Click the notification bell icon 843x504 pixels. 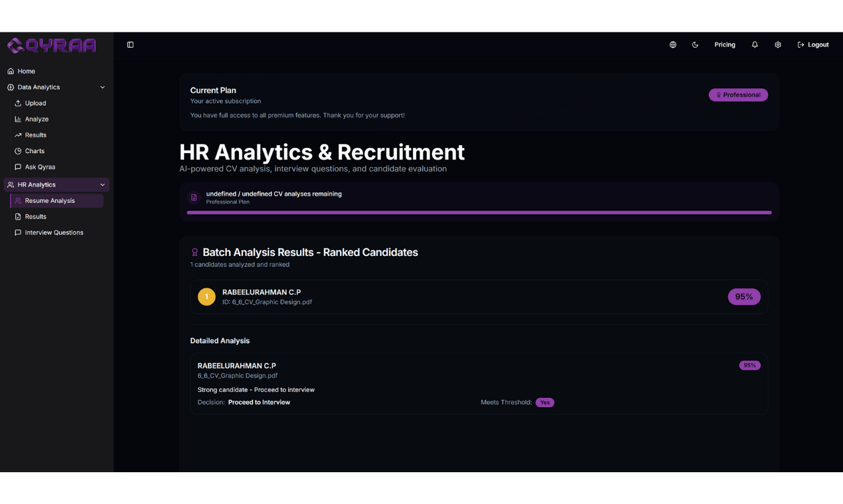pyautogui.click(x=755, y=44)
